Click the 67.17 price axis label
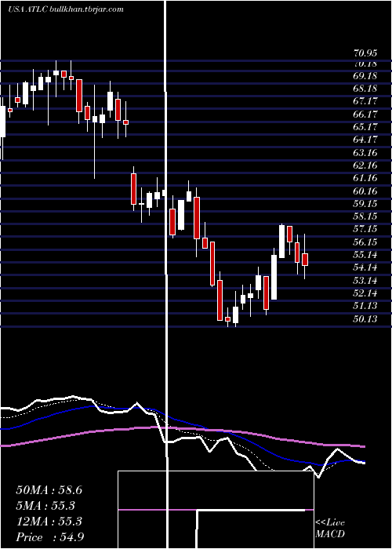Screen dimensions: 392x549 [x=365, y=101]
